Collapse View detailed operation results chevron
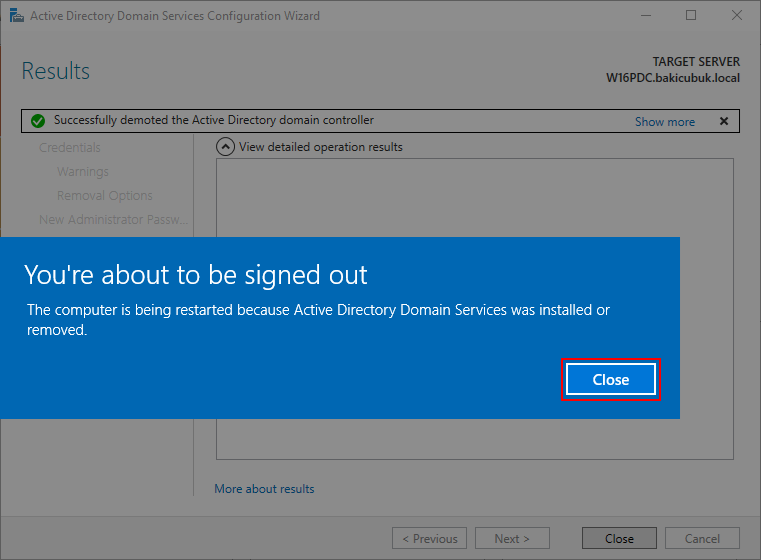Image resolution: width=761 pixels, height=560 pixels. pos(225,147)
